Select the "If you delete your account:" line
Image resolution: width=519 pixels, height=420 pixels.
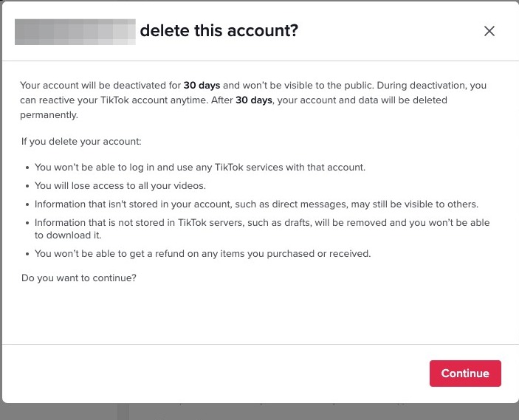81,141
